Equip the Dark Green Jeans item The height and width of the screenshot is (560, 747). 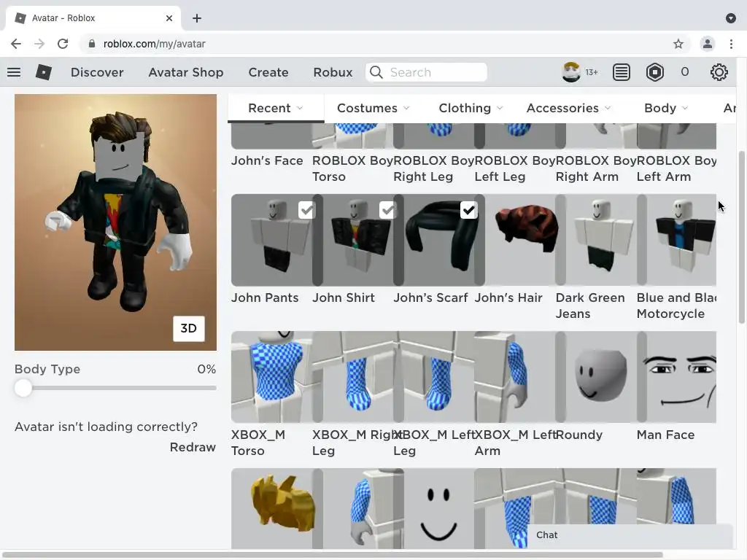[601, 239]
